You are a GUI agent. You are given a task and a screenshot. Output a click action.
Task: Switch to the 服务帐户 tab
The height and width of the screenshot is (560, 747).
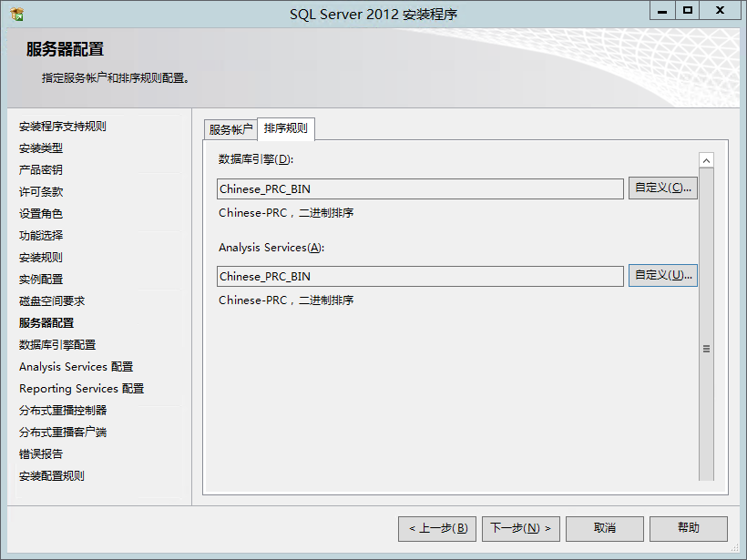click(x=230, y=129)
